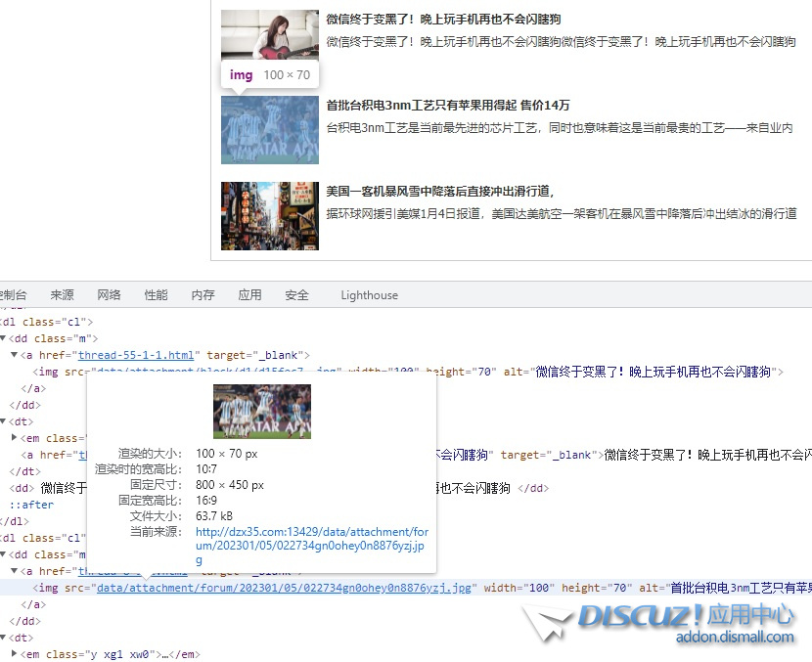Screen dimensions: 812x662
Task: Switch to the 来源 DevTools tab
Action: (x=62, y=295)
